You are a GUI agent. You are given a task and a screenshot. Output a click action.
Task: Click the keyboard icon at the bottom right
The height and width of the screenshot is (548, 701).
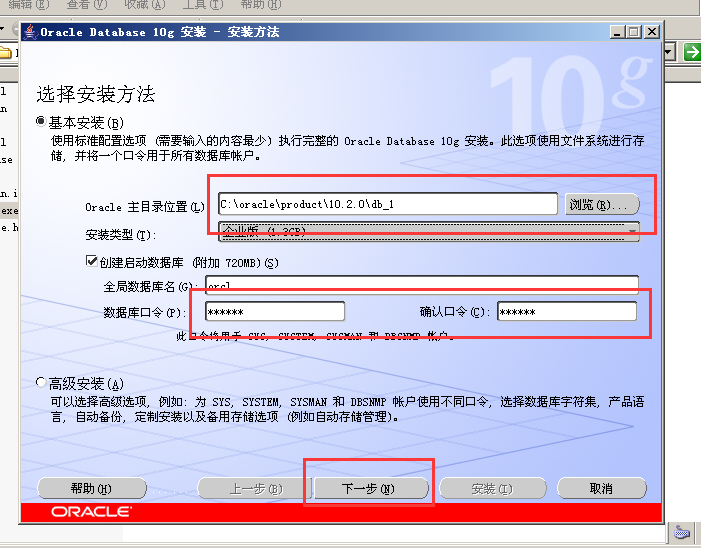coord(682,533)
